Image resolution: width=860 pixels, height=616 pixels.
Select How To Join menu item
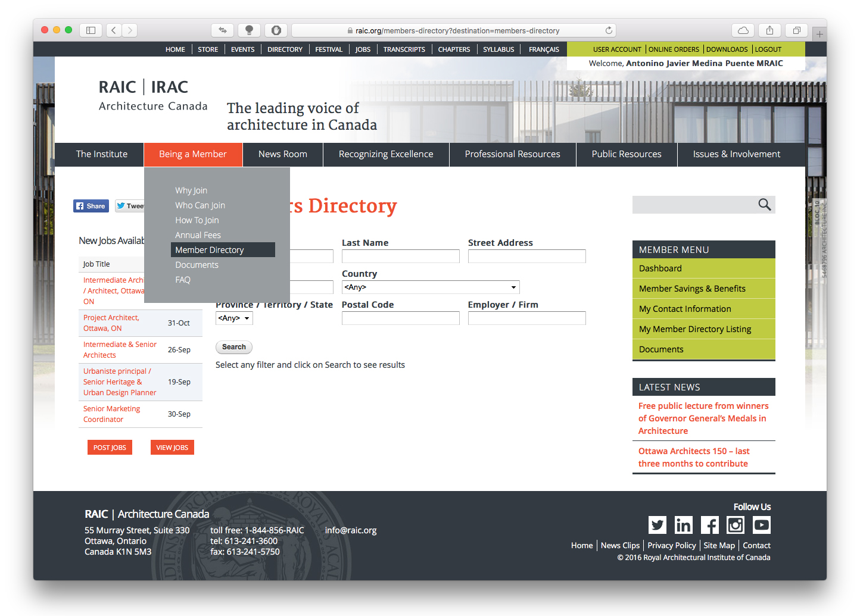[197, 220]
